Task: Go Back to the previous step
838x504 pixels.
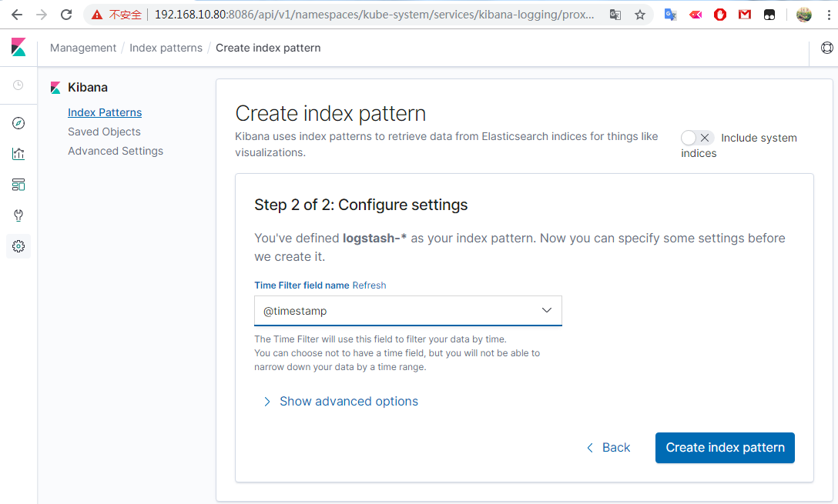Action: (x=608, y=448)
